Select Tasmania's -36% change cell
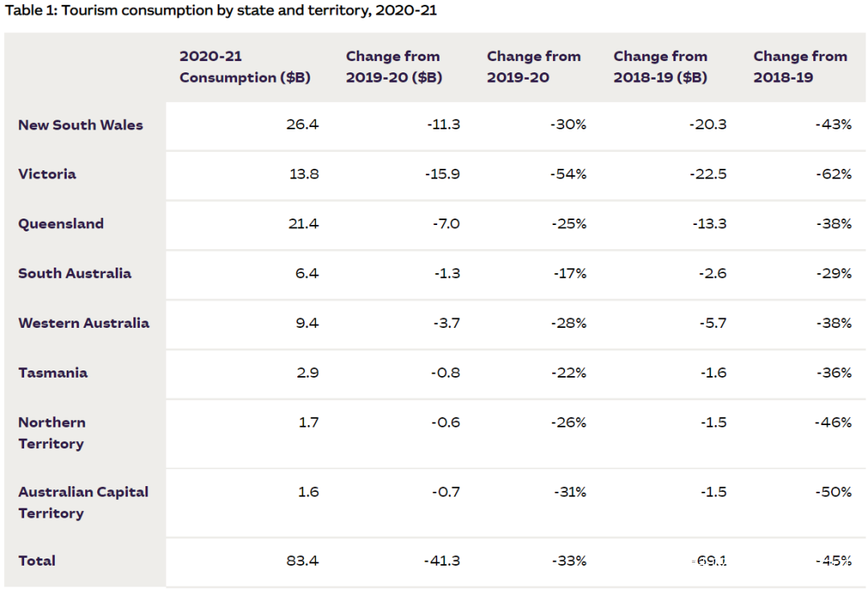 pyautogui.click(x=835, y=373)
